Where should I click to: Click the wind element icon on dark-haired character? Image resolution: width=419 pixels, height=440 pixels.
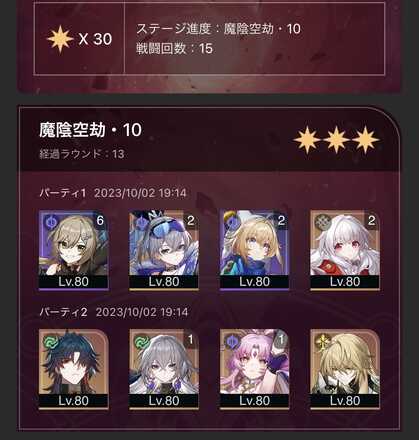(x=51, y=341)
